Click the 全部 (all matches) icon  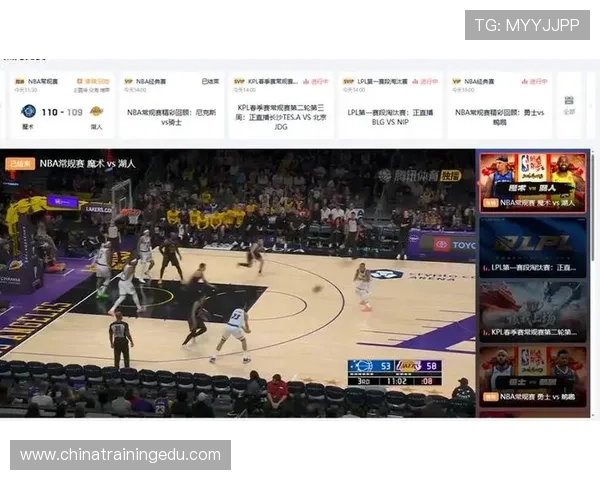(569, 105)
